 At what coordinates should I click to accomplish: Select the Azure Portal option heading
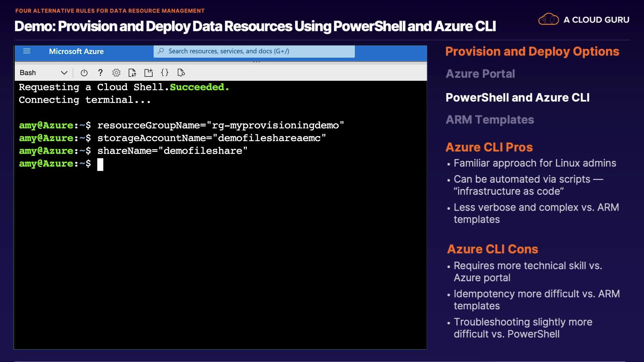click(480, 74)
